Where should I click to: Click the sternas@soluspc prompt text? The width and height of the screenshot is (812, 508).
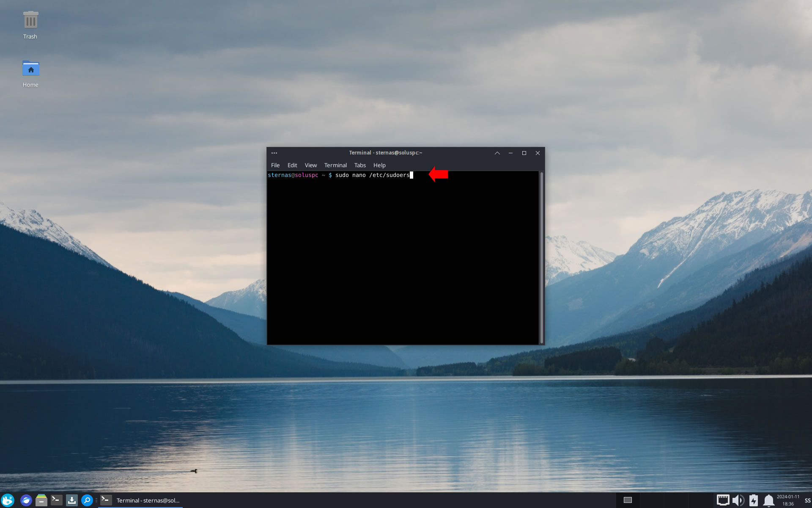pyautogui.click(x=293, y=175)
